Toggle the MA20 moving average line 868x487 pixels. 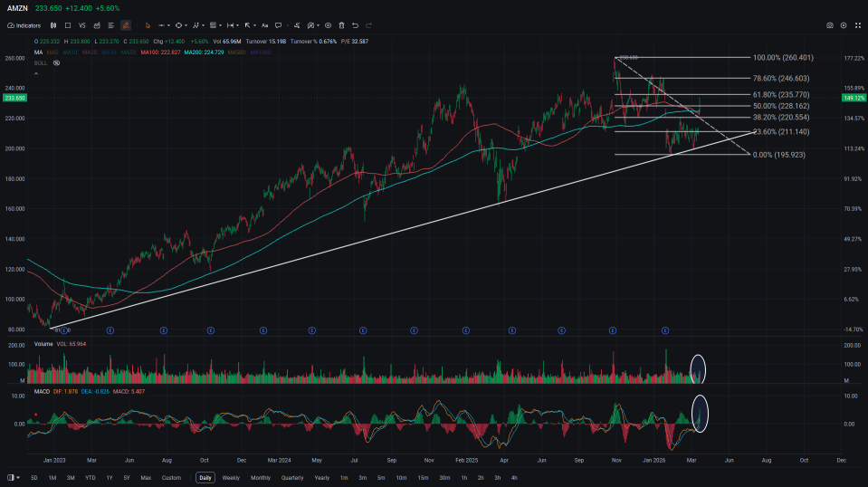[x=90, y=52]
